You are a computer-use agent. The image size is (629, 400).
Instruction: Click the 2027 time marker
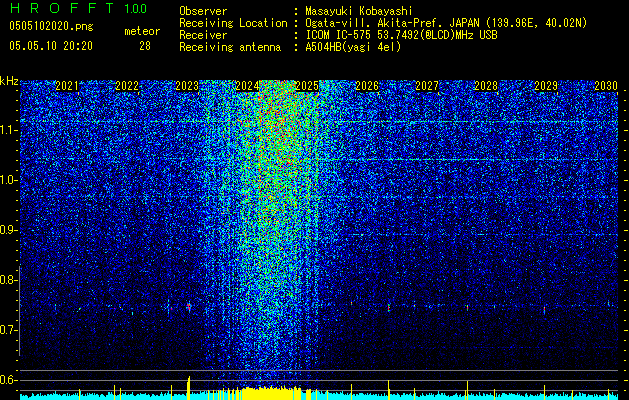(x=427, y=86)
